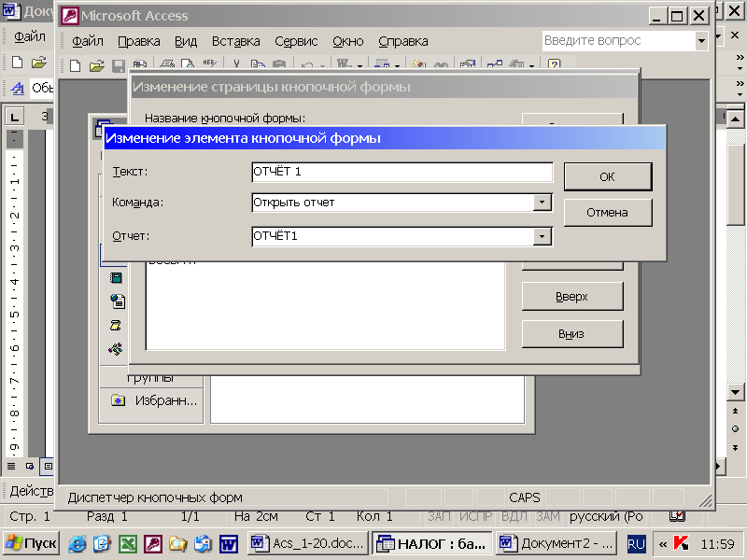Image resolution: width=747 pixels, height=560 pixels.
Task: Open the Отчет dropdown arrow
Action: [543, 236]
